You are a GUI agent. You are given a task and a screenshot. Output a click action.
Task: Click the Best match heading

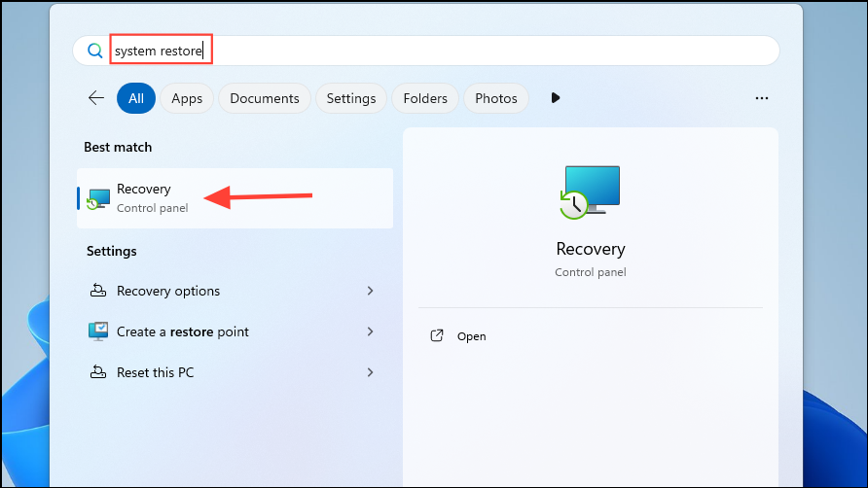pos(118,147)
